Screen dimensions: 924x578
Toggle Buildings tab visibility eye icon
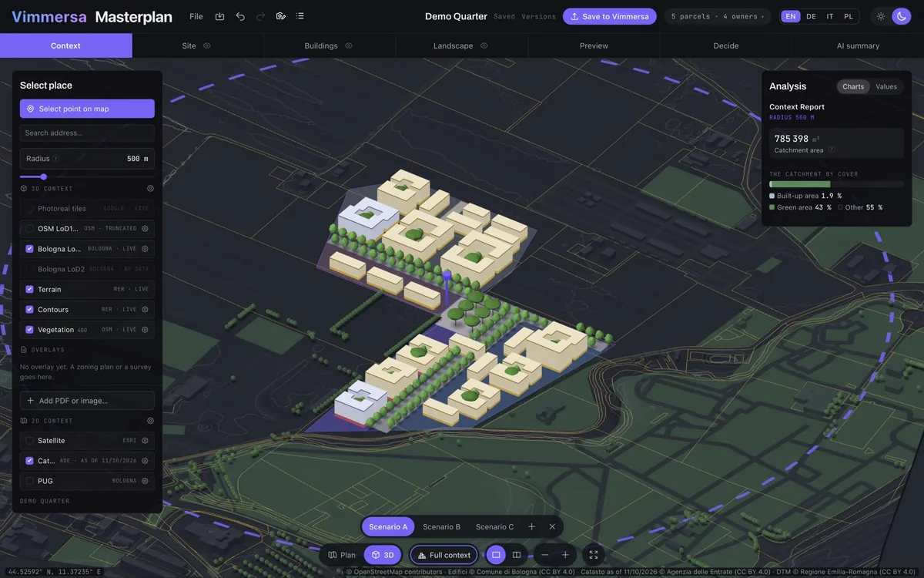point(349,45)
